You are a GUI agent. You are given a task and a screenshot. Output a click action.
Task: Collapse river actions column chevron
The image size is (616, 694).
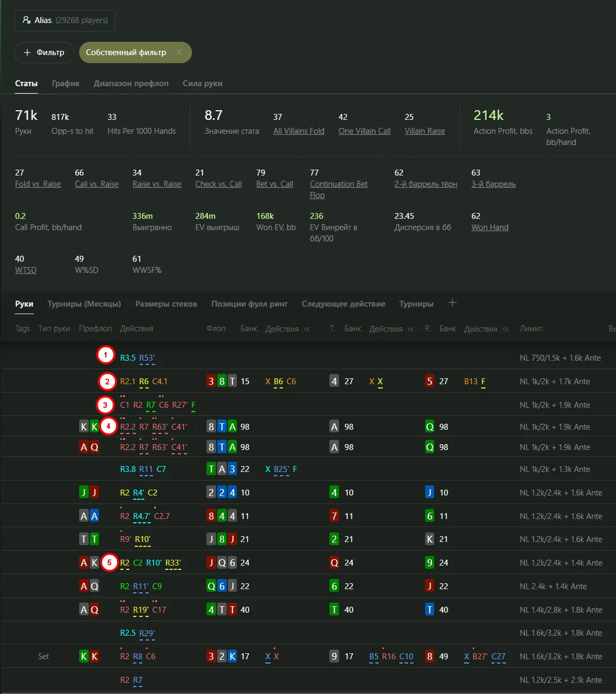pyautogui.click(x=506, y=329)
